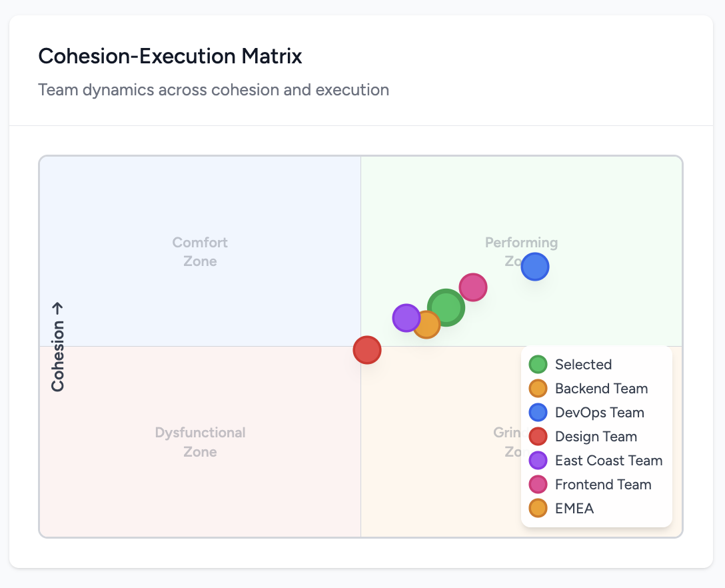Image resolution: width=725 pixels, height=588 pixels.
Task: Select the pink Frontend bubble on matrix
Action: coord(472,287)
